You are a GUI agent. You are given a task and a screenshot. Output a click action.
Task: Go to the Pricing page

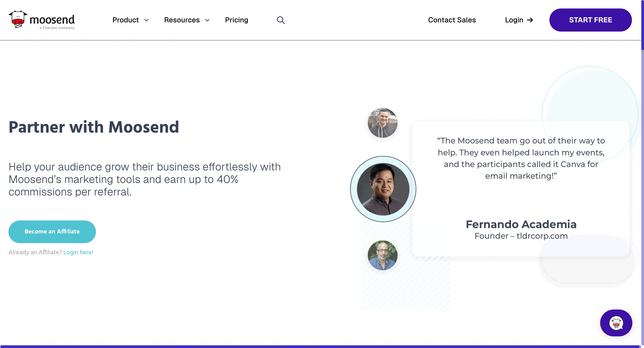237,20
